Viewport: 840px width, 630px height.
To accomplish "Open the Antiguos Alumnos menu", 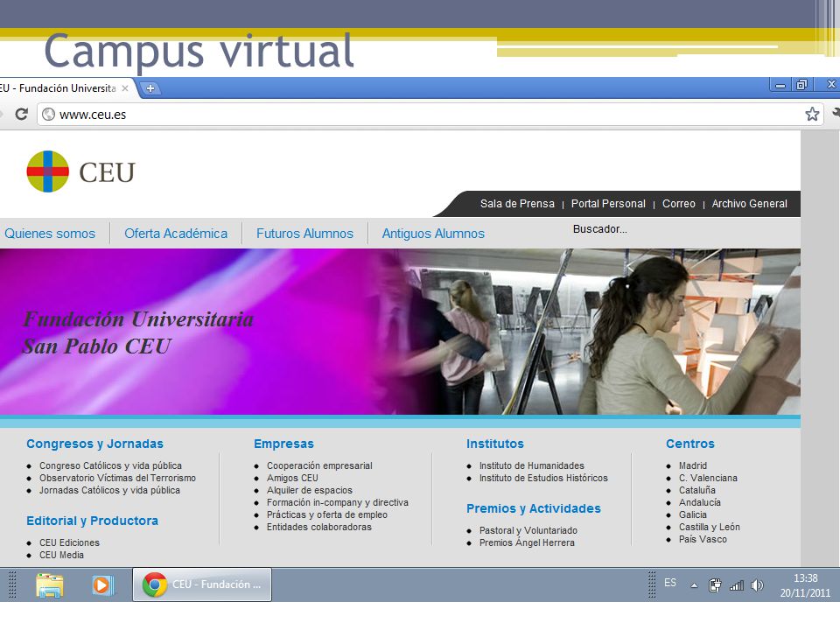I will tap(433, 234).
